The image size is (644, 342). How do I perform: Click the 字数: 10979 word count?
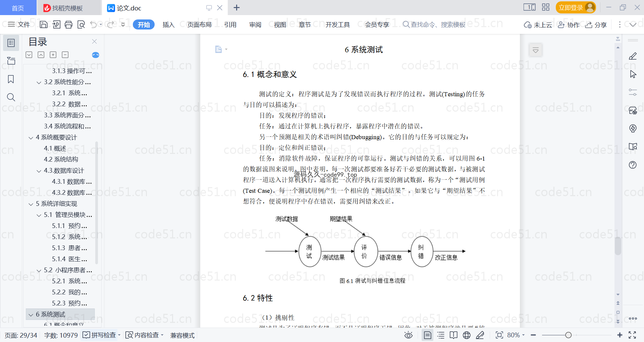pyautogui.click(x=61, y=335)
